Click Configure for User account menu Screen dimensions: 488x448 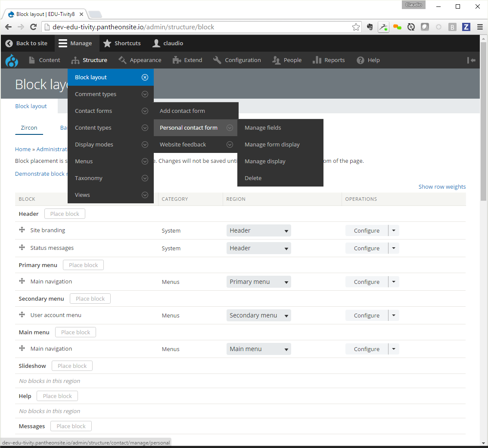[367, 315]
